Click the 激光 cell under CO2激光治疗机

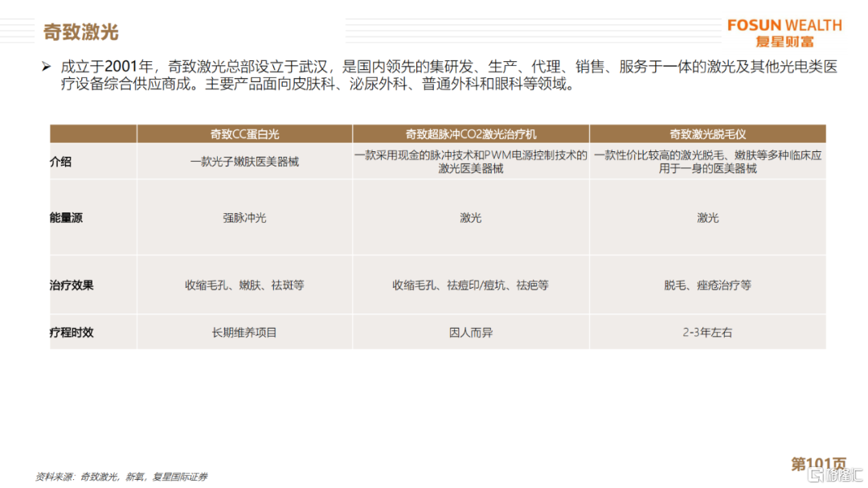click(470, 218)
